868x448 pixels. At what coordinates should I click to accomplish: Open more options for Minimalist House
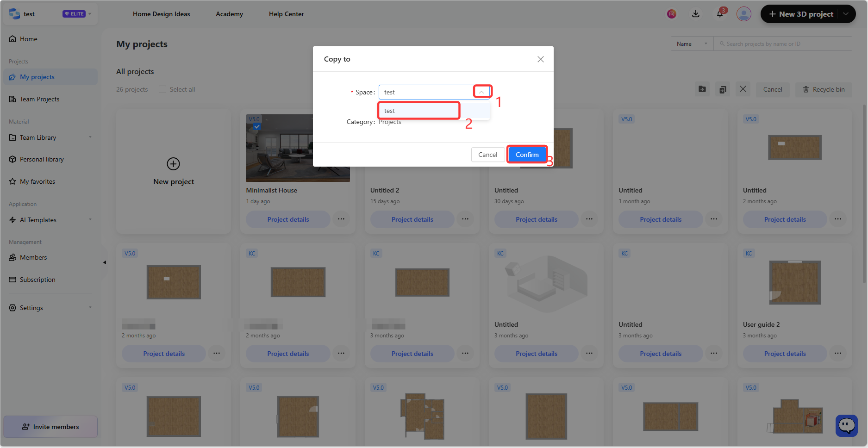[x=341, y=219]
